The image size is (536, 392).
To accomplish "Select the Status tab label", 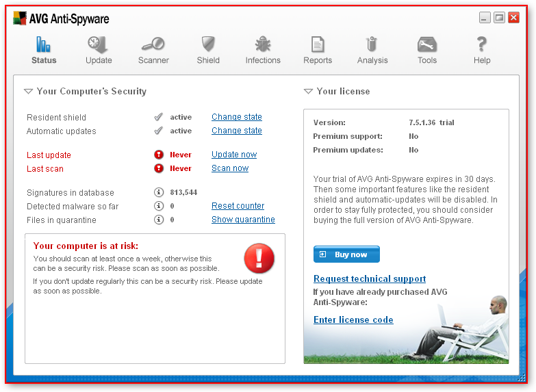I will (x=44, y=60).
